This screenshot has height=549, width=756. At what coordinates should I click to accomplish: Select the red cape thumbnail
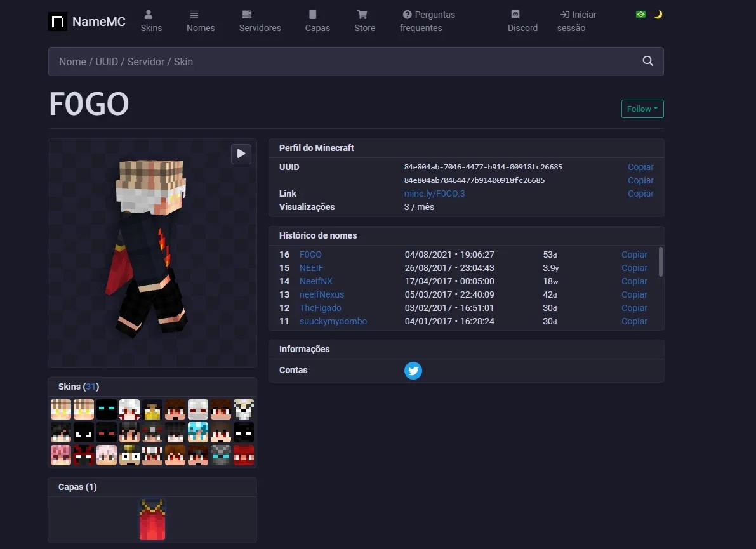152,520
